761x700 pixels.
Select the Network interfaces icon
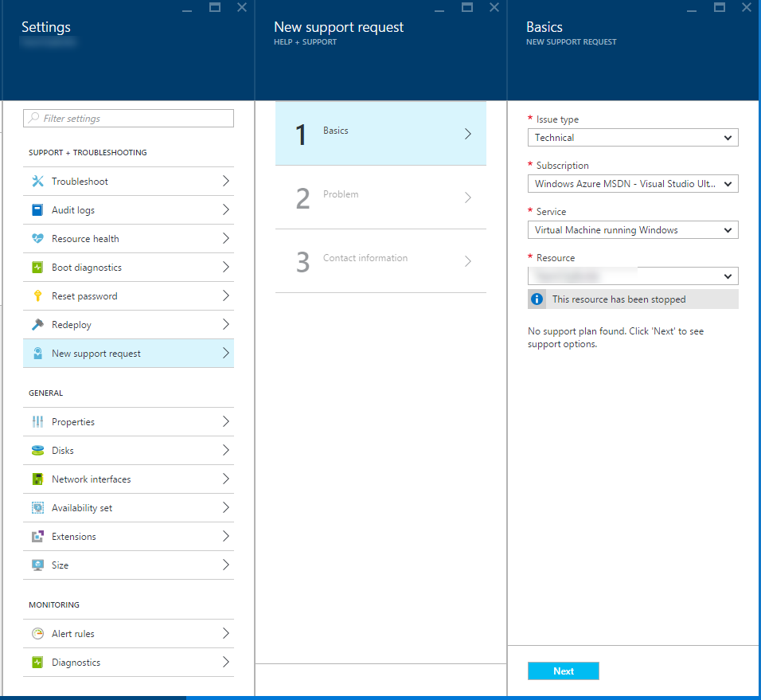pyautogui.click(x=38, y=479)
